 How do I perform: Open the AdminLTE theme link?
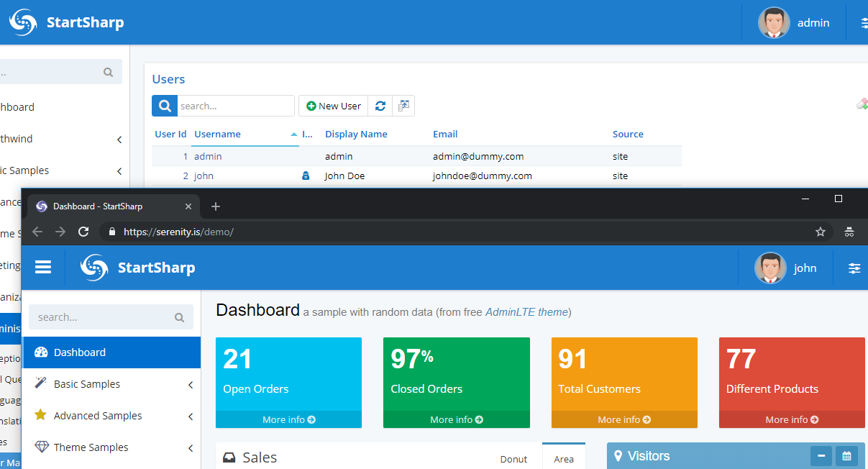tap(526, 312)
